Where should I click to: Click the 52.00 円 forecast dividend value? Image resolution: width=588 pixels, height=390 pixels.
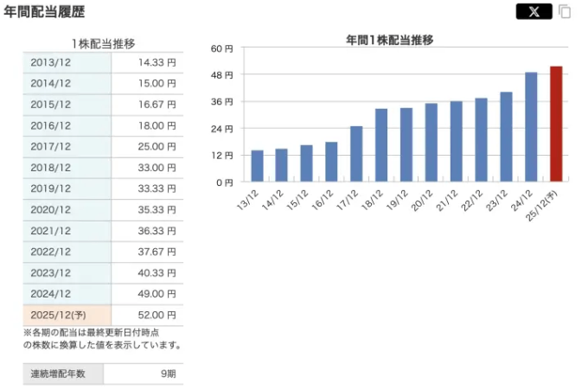pyautogui.click(x=157, y=316)
